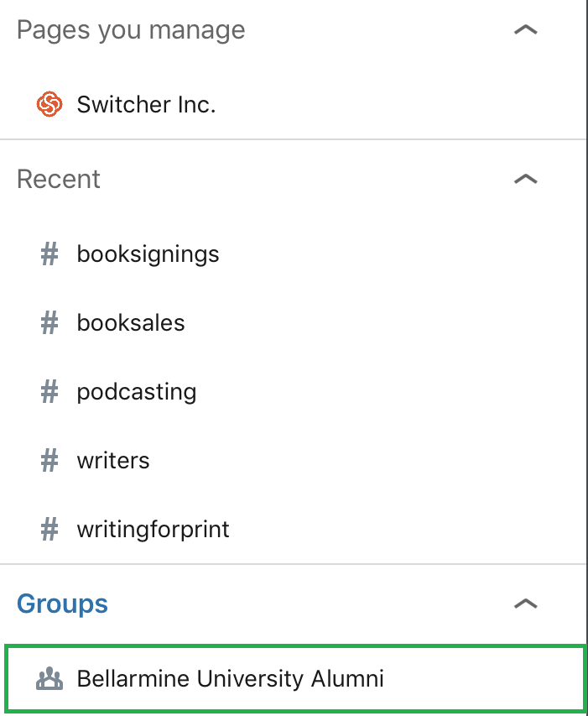Open the Switcher Inc. page link
Image resolution: width=588 pixels, height=716 pixels.
(146, 105)
